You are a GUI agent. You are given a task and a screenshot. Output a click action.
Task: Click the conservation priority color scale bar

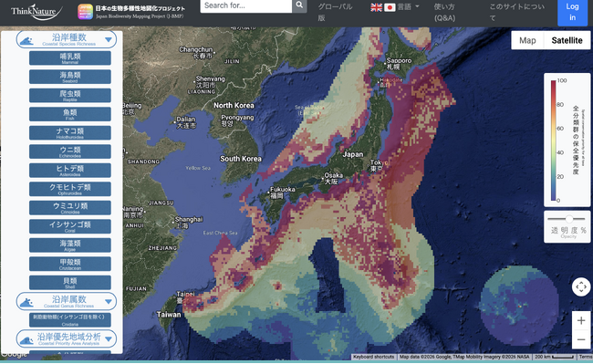point(553,140)
